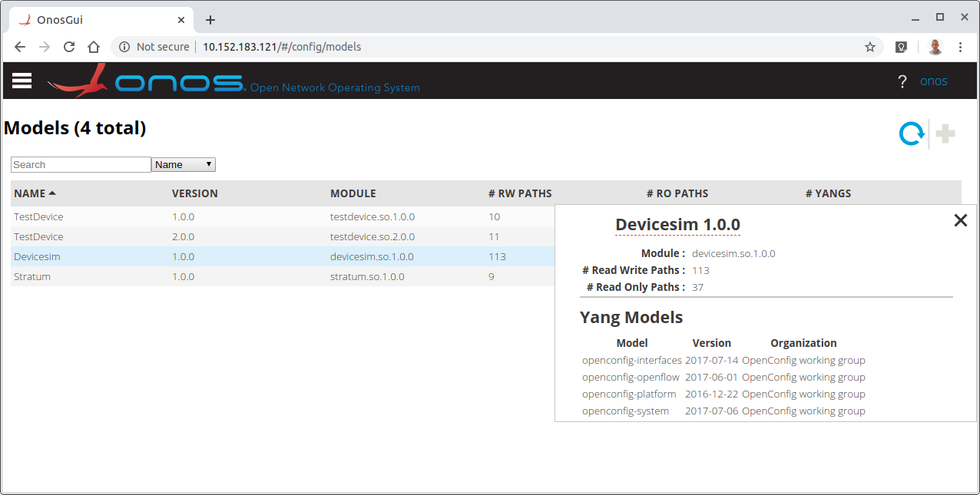Open the Chrome three-dot menu

[x=960, y=47]
